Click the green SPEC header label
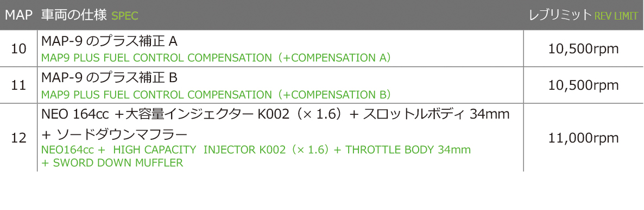Screen dimensions: 644x210 (125, 16)
